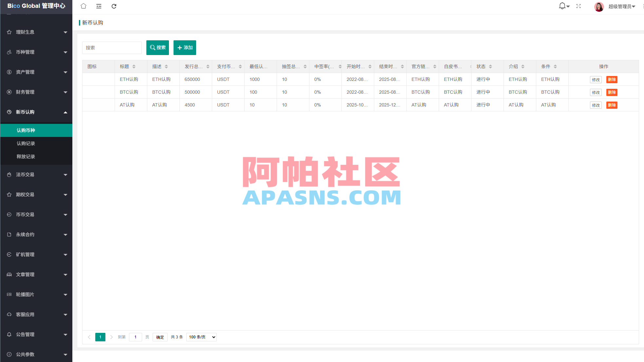Switch to the 认购记录 submenu

click(x=26, y=143)
